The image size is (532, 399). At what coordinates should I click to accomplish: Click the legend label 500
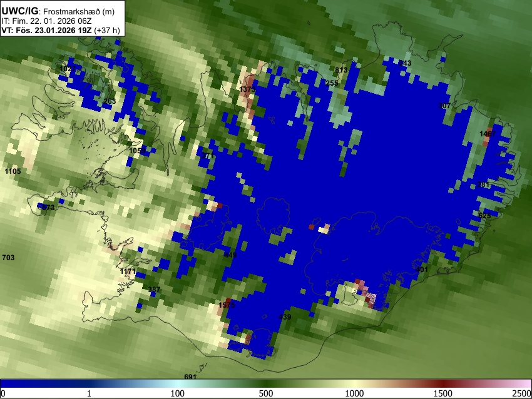pyautogui.click(x=265, y=393)
